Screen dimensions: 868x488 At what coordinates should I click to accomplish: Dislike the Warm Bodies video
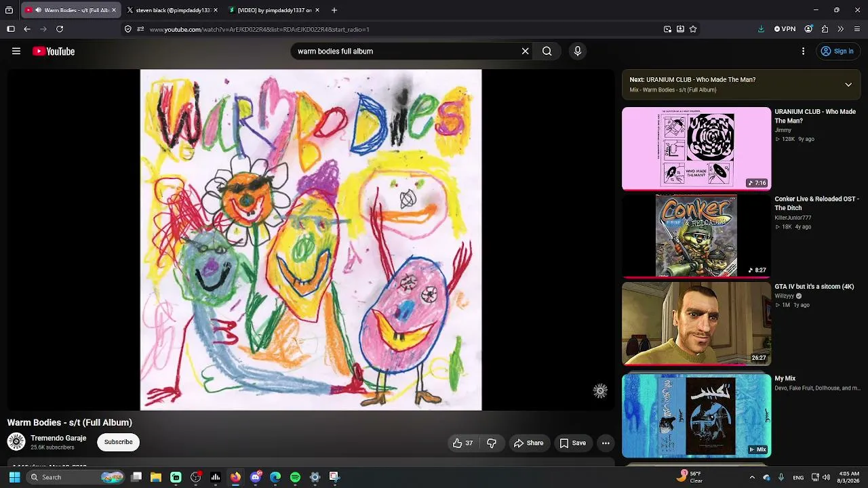(492, 443)
